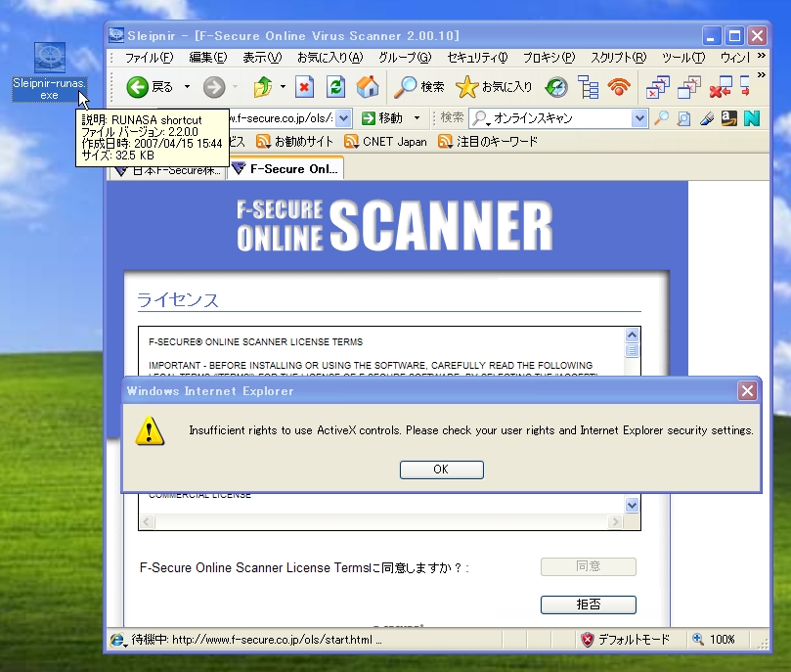The height and width of the screenshot is (672, 791).
Task: Click the find-in-page search icon
Action: click(x=683, y=118)
